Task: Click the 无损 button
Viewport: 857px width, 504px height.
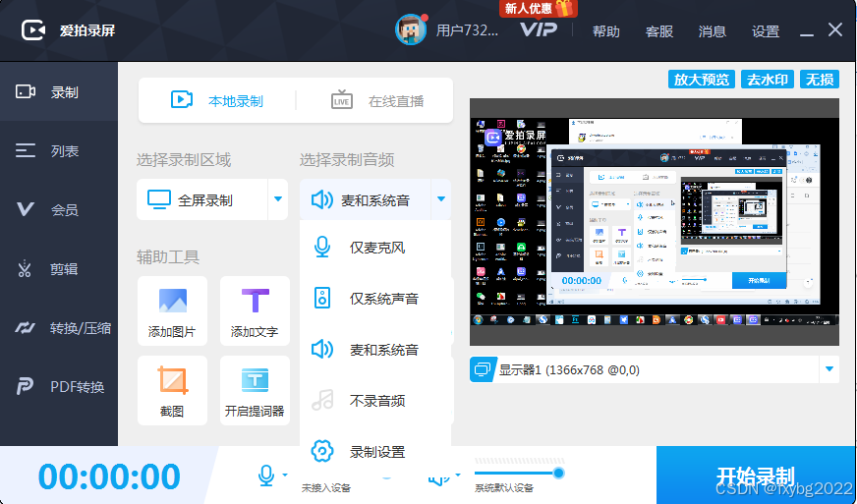Action: (x=820, y=80)
